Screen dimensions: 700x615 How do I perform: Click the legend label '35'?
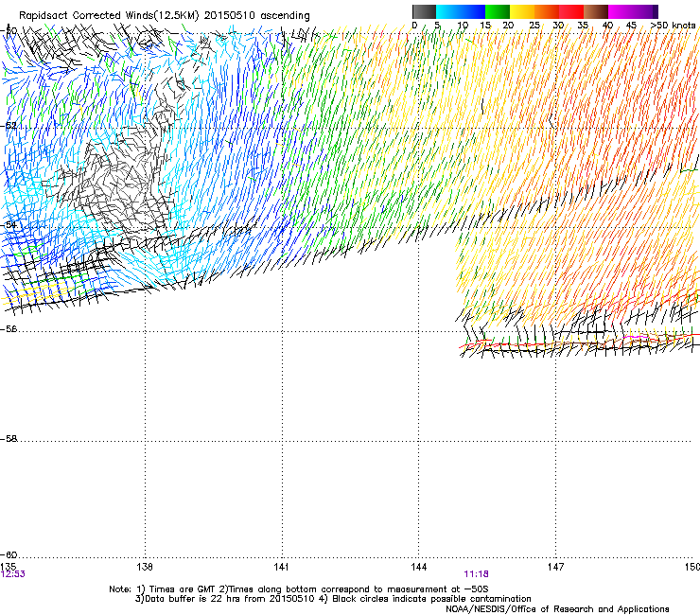(583, 26)
